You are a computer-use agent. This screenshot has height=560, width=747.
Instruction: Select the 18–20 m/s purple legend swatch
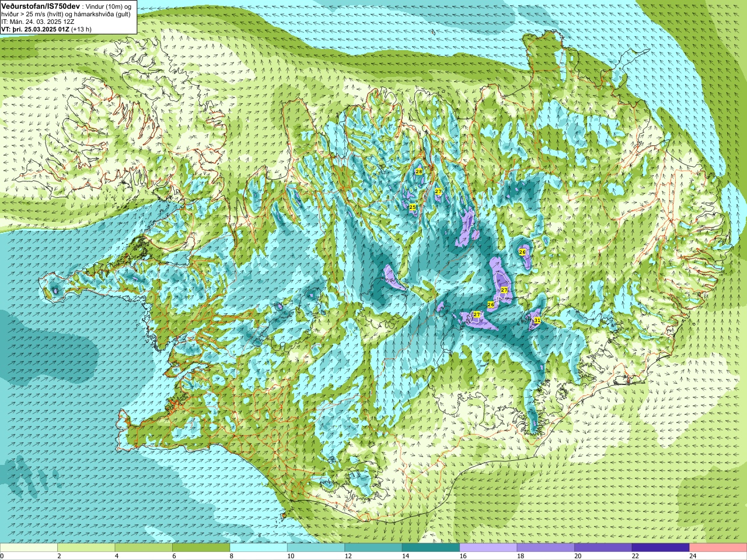546,548
